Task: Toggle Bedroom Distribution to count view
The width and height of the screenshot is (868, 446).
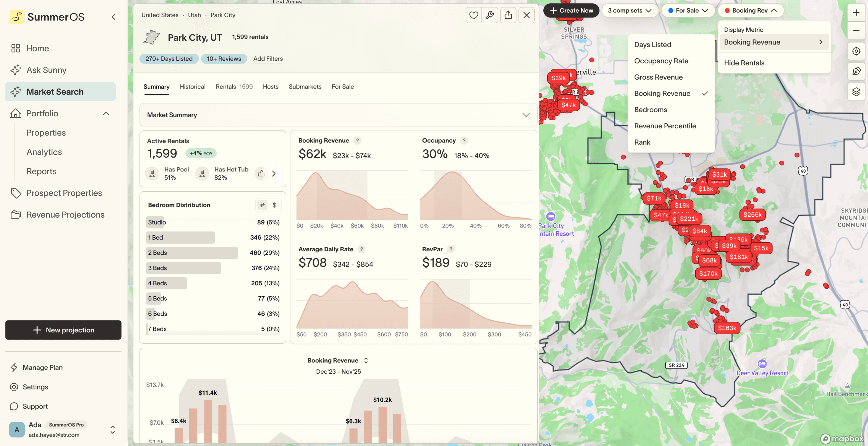Action: click(262, 205)
